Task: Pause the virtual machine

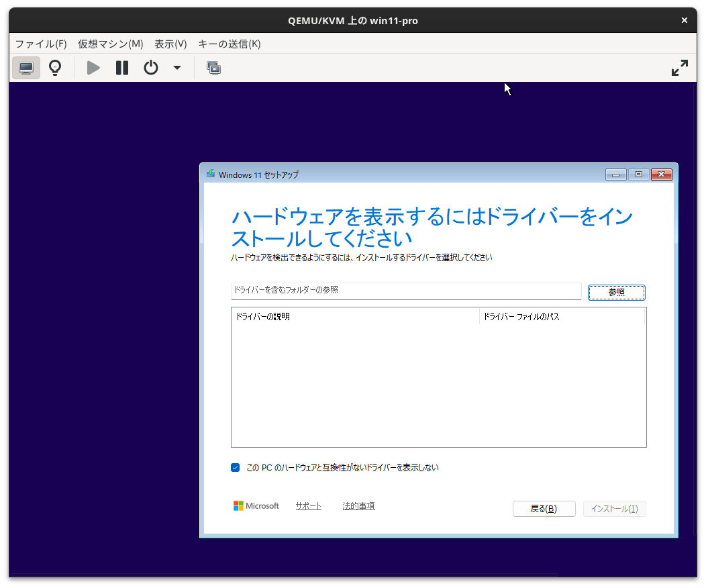Action: pos(121,67)
